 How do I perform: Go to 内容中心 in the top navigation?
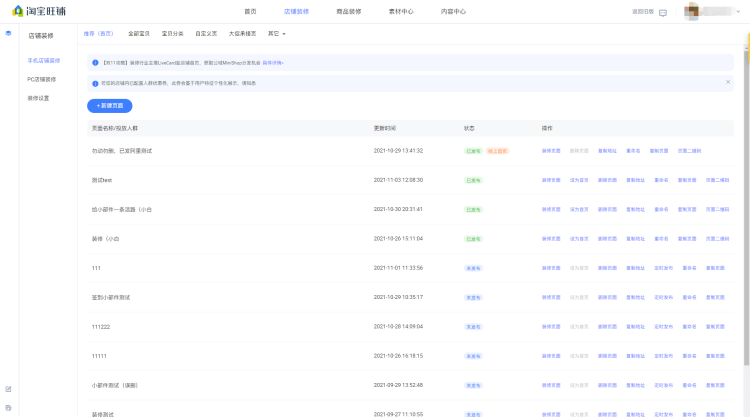(x=453, y=11)
